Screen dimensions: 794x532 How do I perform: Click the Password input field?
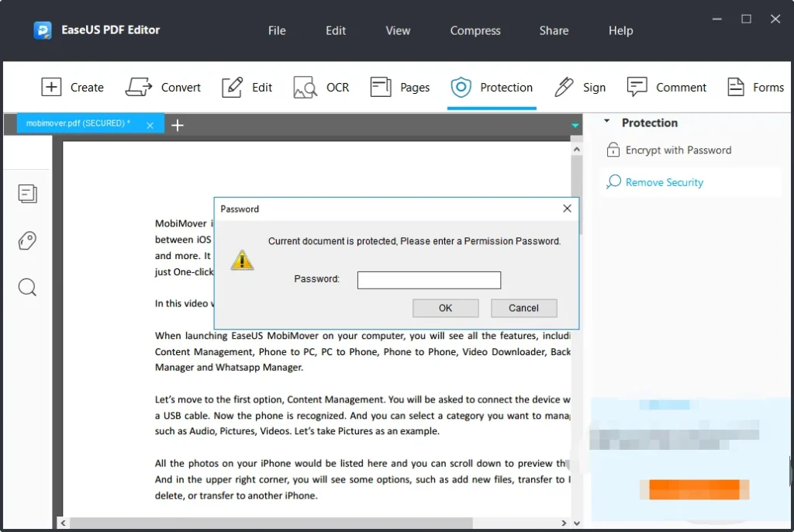pyautogui.click(x=428, y=279)
